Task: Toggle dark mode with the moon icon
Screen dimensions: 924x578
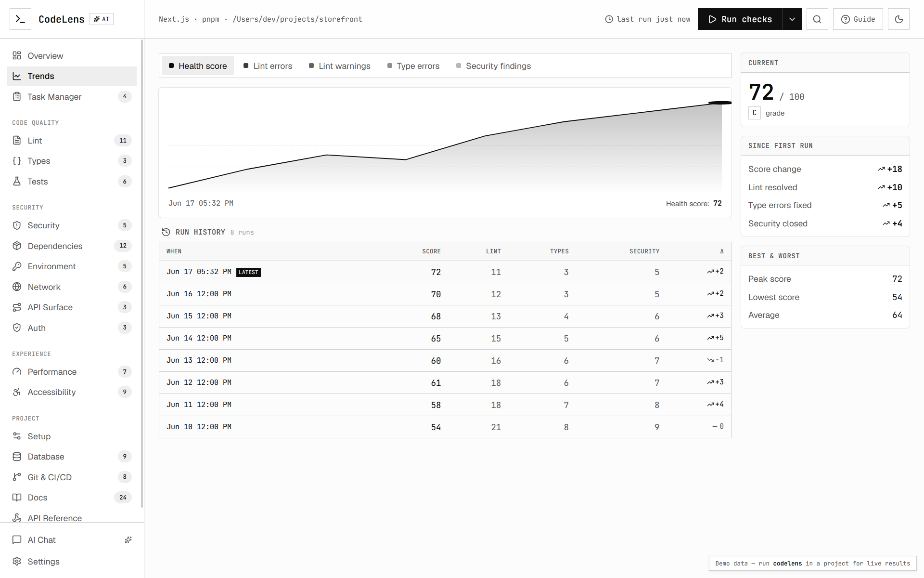Action: coord(898,19)
